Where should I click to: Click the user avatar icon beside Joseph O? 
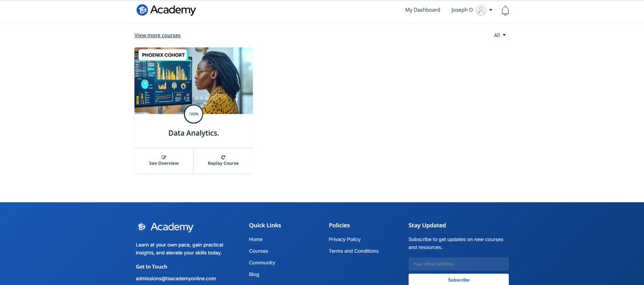pos(481,10)
